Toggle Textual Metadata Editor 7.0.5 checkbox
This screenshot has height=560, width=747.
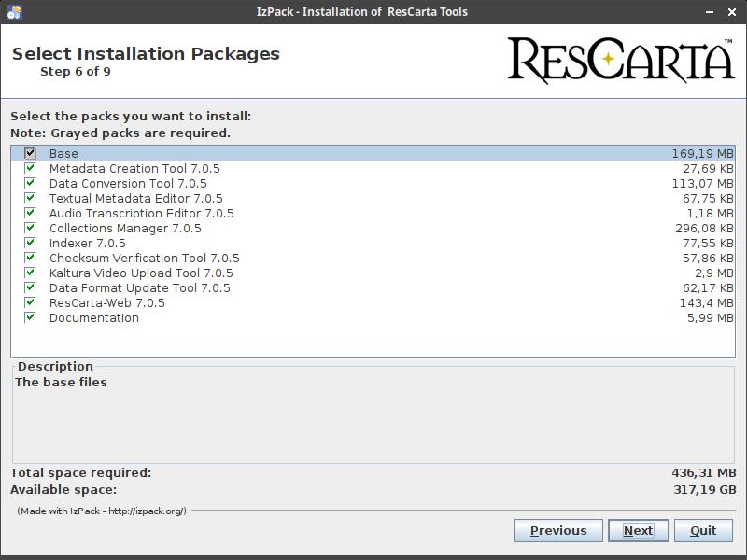pos(30,198)
